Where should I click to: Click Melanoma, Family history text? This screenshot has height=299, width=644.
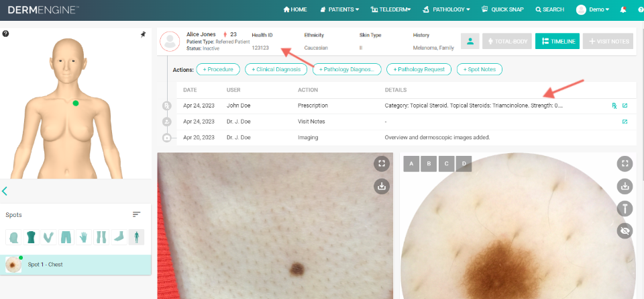[x=433, y=48]
